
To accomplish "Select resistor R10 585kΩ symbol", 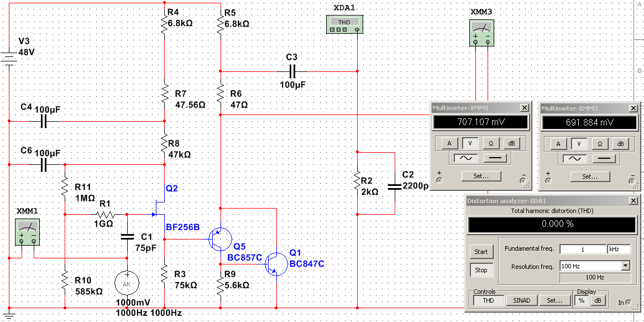I will (x=65, y=281).
